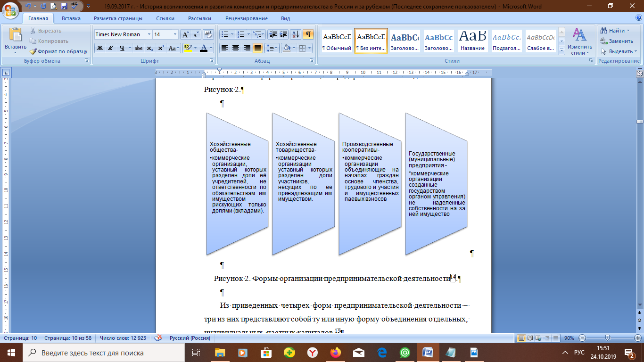Click the Sort A-Z icon
644x362 pixels.
[296, 34]
